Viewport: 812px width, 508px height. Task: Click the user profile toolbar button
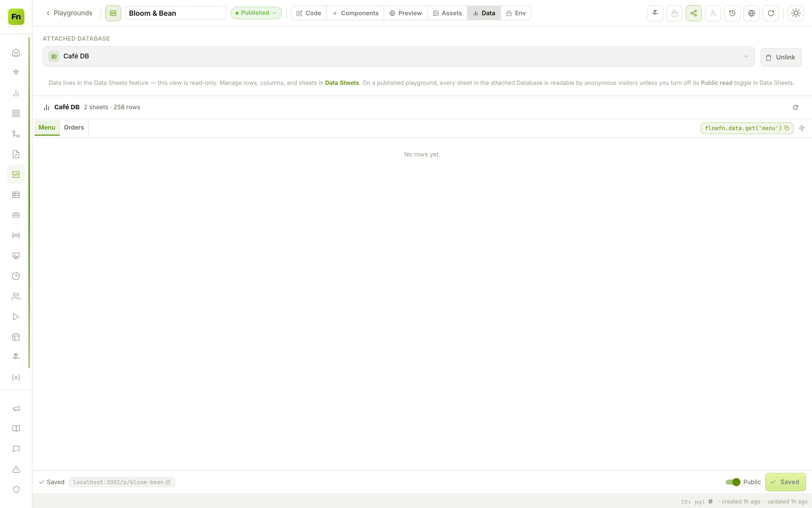point(713,13)
